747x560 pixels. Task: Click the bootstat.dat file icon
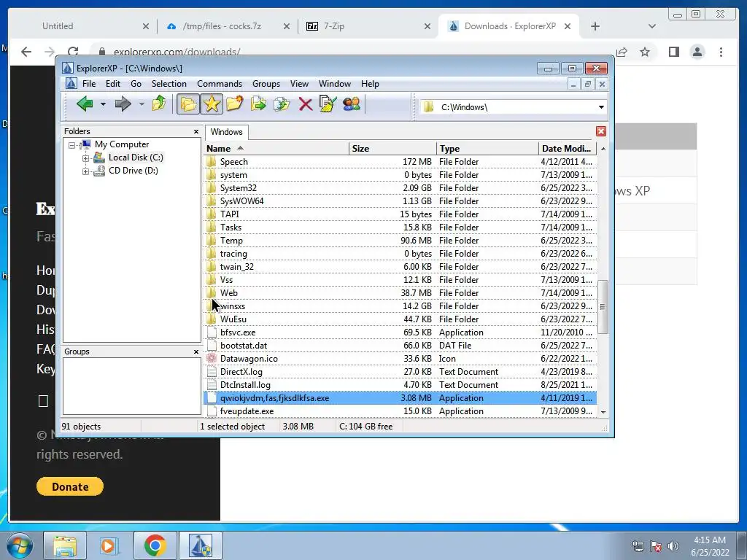pyautogui.click(x=212, y=346)
